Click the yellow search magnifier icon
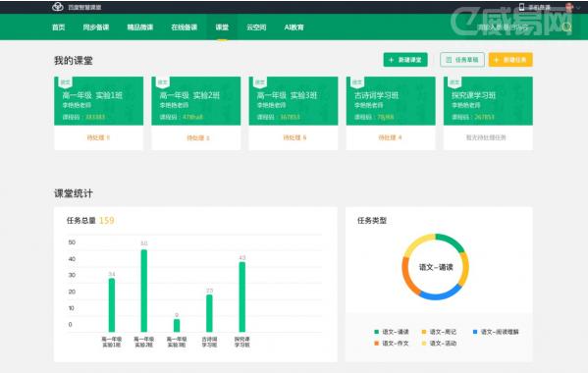 pos(566,27)
